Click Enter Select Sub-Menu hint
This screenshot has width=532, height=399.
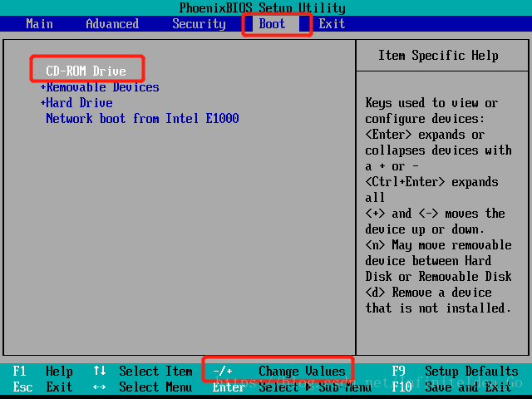(292, 387)
